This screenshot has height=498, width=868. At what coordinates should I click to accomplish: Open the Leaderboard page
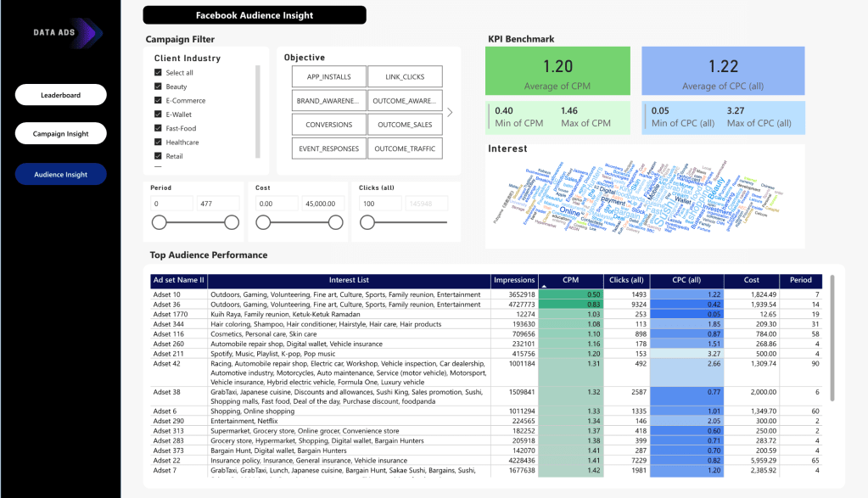click(x=61, y=95)
